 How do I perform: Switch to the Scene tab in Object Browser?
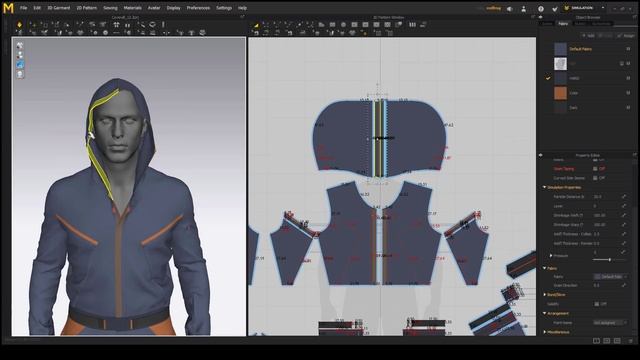(547, 24)
